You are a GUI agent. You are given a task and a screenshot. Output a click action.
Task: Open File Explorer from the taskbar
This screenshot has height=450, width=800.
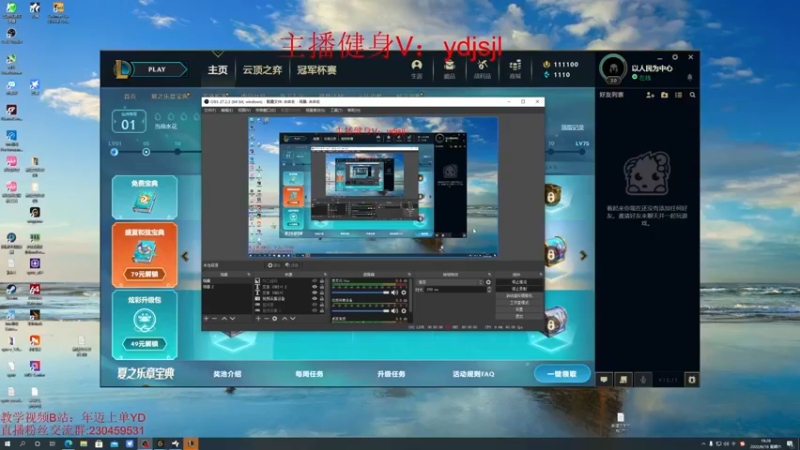83,444
